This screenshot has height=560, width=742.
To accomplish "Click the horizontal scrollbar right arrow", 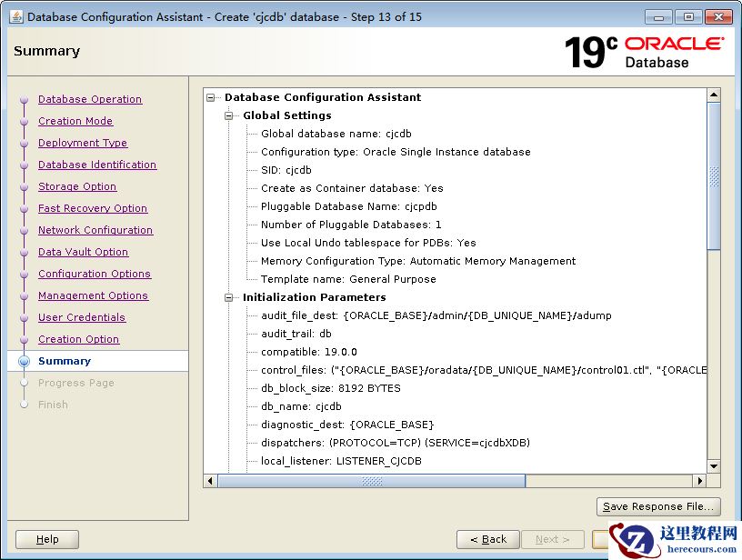I will click(699, 481).
